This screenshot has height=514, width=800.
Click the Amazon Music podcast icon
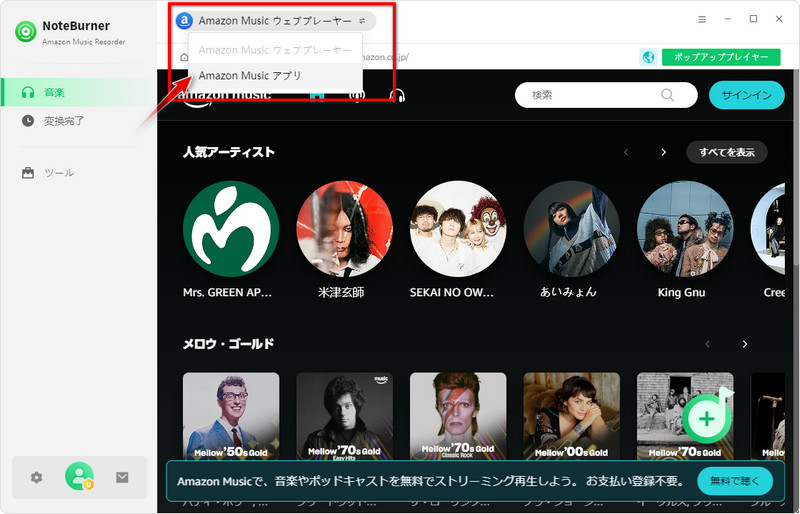point(357,95)
